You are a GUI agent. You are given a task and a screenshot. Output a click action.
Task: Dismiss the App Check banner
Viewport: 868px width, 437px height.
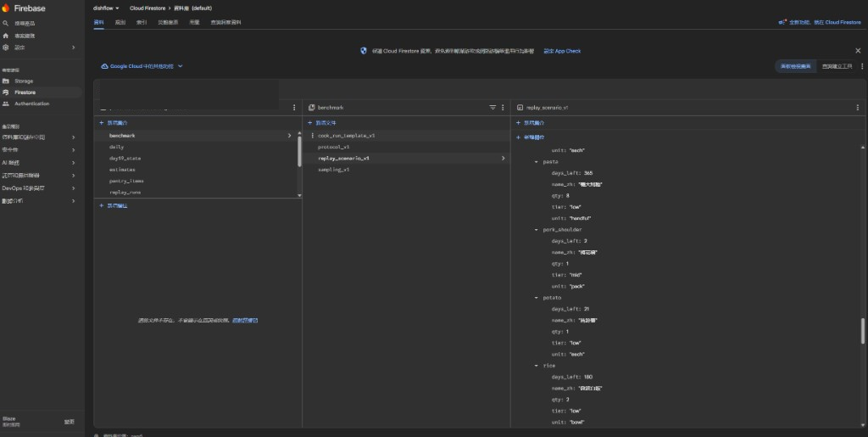pos(858,50)
